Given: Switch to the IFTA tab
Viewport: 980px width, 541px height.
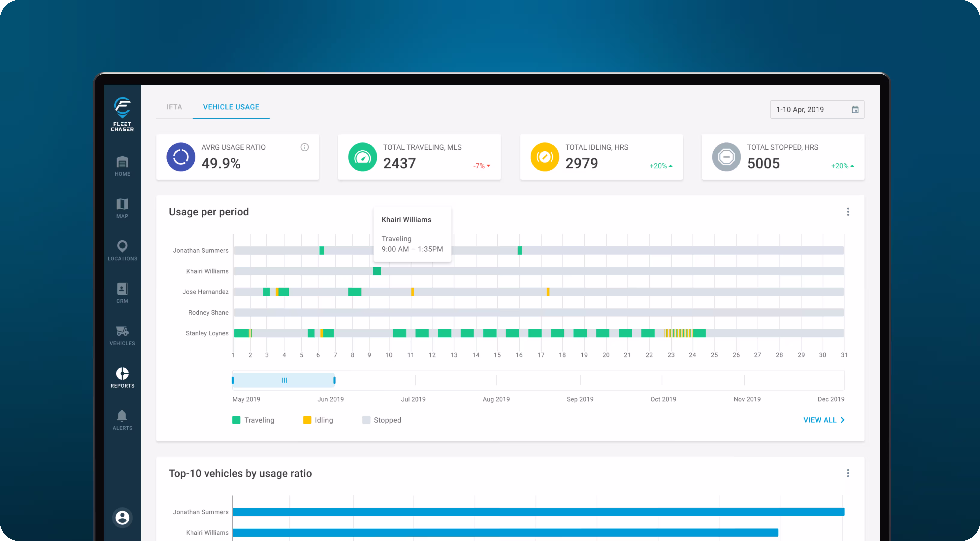Looking at the screenshot, I should point(174,107).
